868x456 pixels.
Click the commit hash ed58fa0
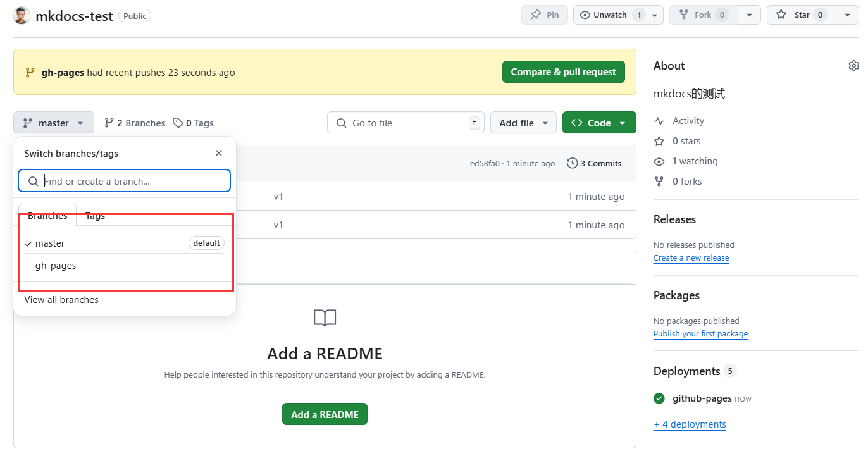[485, 163]
